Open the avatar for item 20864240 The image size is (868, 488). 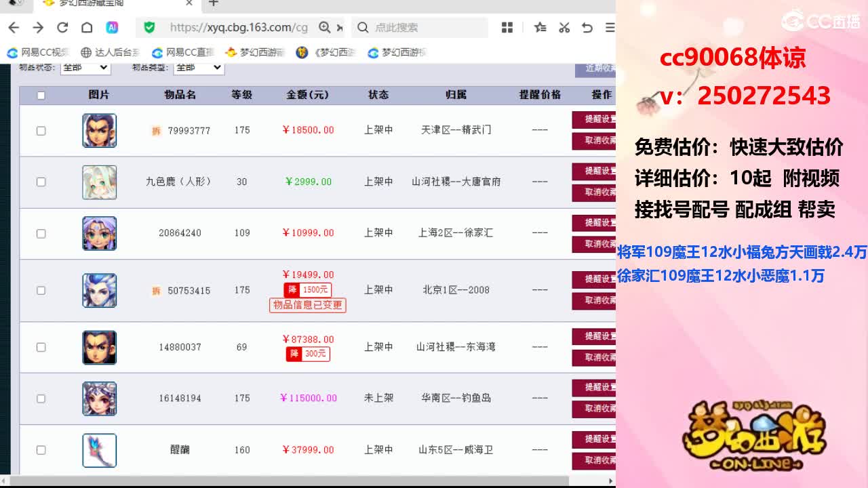click(100, 233)
